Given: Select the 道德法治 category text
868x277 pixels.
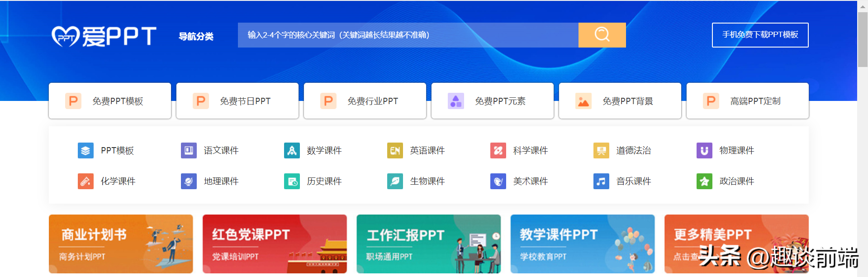Looking at the screenshot, I should [x=634, y=150].
